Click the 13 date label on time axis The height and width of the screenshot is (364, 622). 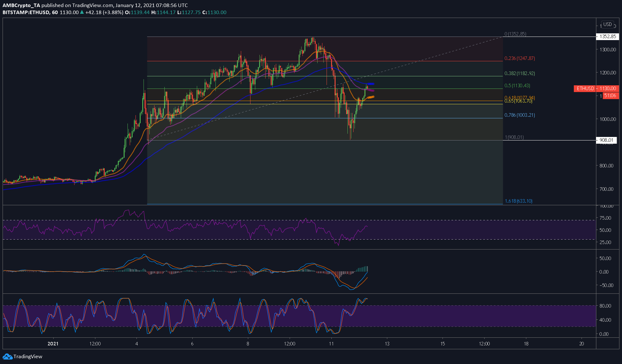[x=387, y=344]
